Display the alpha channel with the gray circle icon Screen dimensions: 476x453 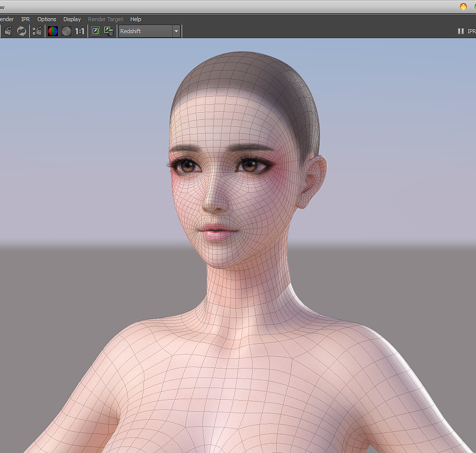coord(66,31)
